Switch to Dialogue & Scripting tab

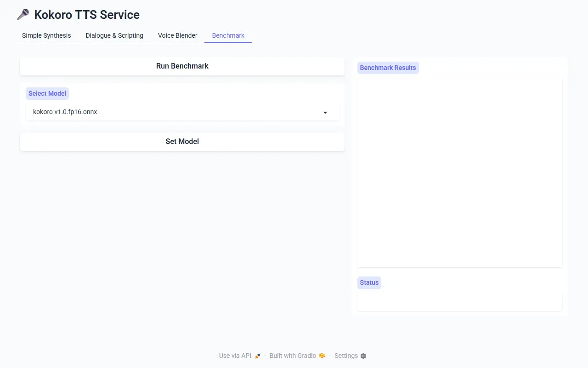point(114,35)
